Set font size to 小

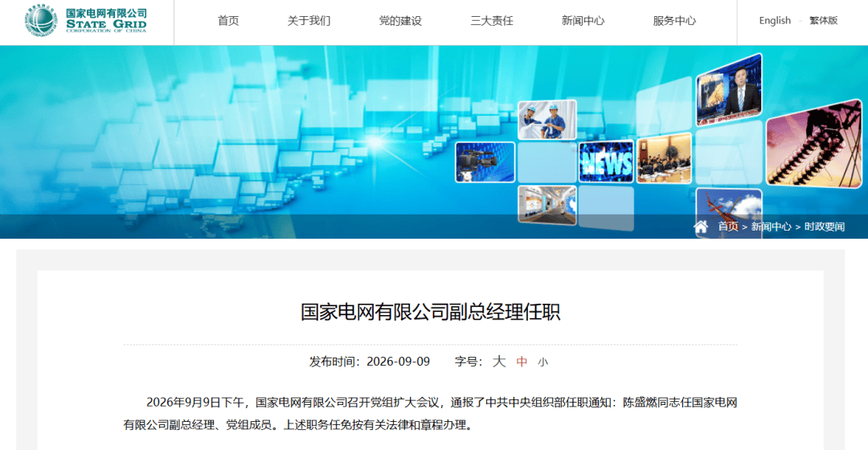(543, 362)
